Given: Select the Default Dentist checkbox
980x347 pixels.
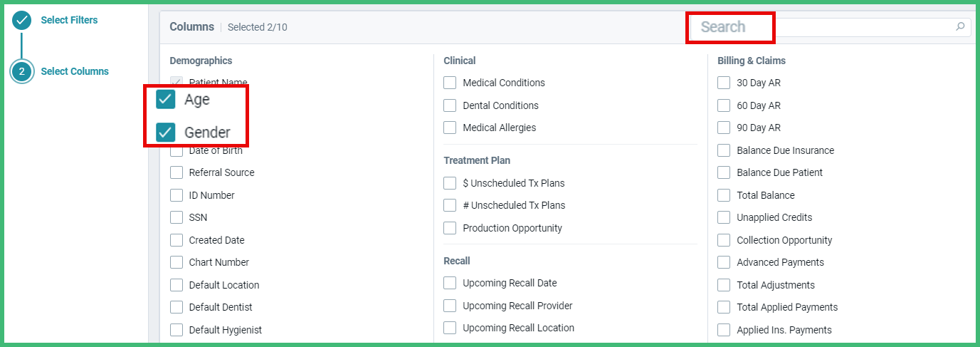Looking at the screenshot, I should [x=176, y=307].
